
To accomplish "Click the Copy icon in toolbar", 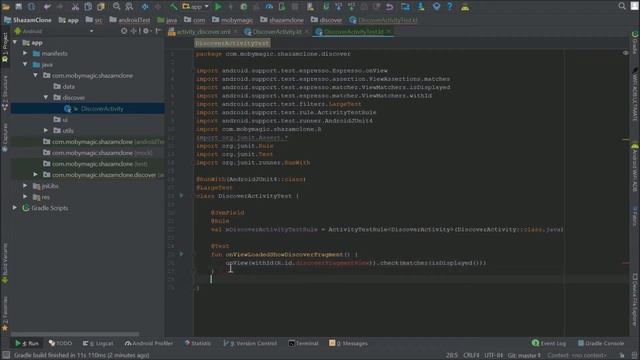I will click(88, 7).
